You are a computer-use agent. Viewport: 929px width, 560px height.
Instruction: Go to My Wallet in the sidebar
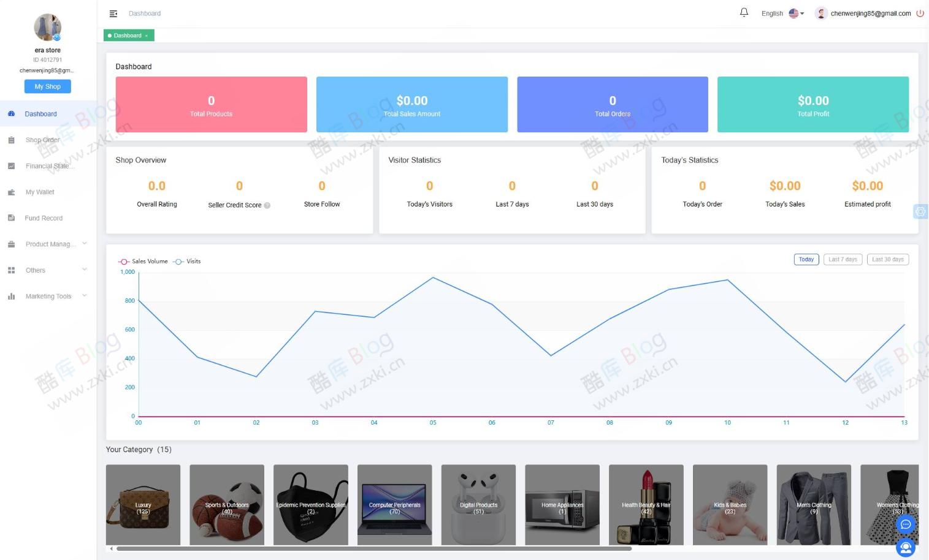(39, 192)
